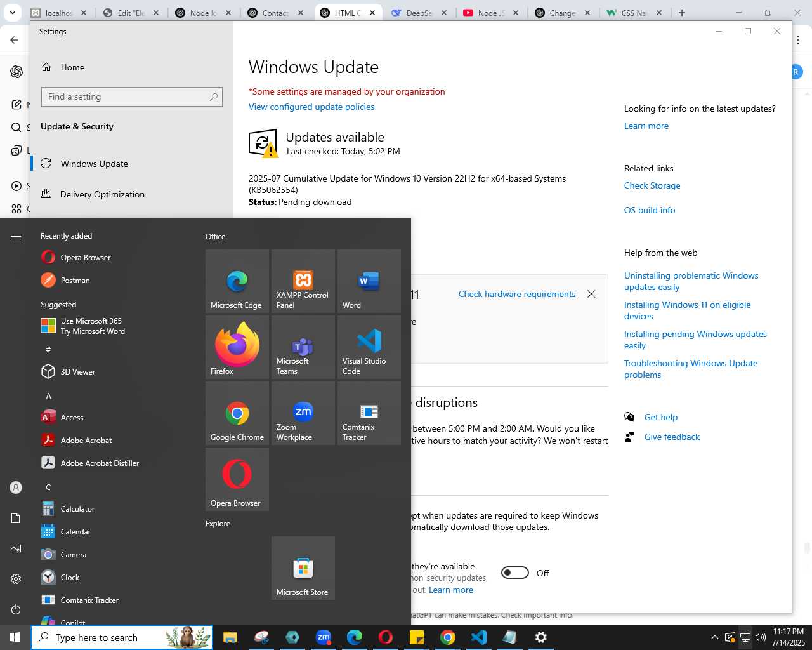Launch Firefox from Start tiles
Image resolution: width=812 pixels, height=650 pixels.
[x=237, y=347]
